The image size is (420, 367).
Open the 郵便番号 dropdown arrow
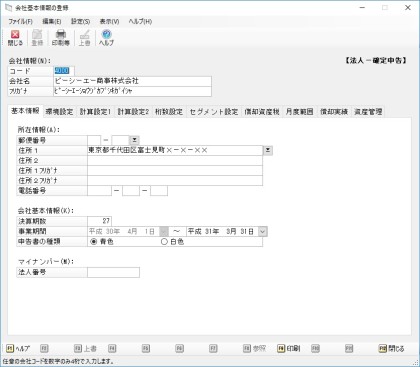coord(134,140)
